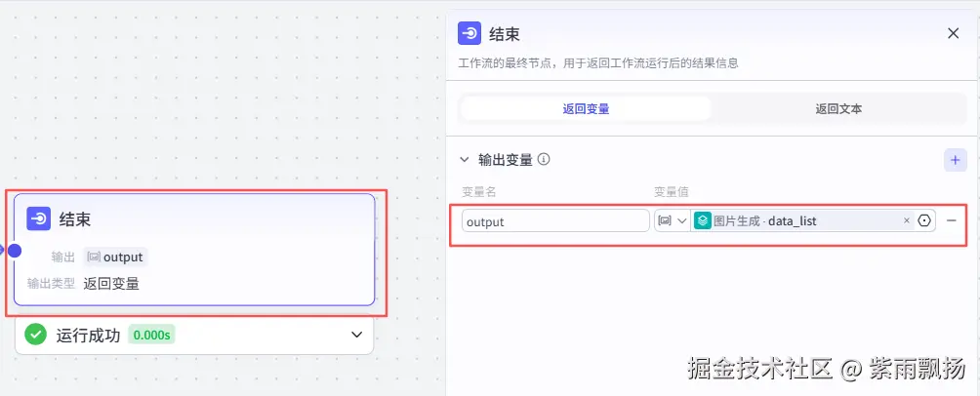Remove the output variable row with minus
This screenshot has height=396, width=980.
click(951, 220)
